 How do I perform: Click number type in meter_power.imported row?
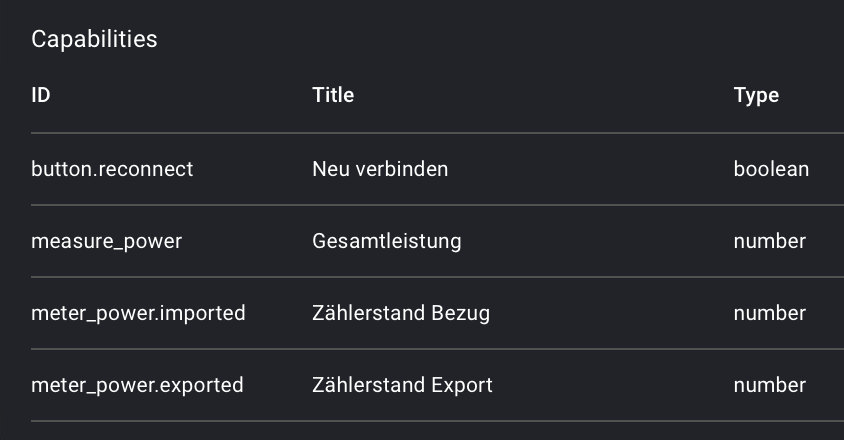[769, 313]
